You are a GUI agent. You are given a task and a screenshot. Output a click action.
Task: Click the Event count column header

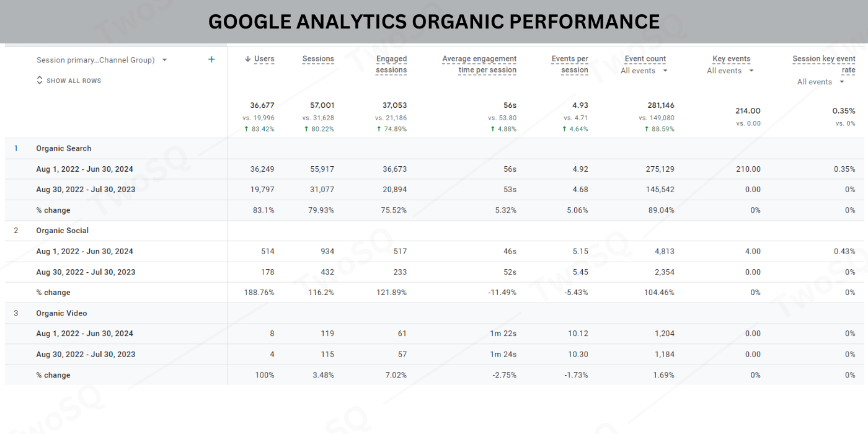645,59
